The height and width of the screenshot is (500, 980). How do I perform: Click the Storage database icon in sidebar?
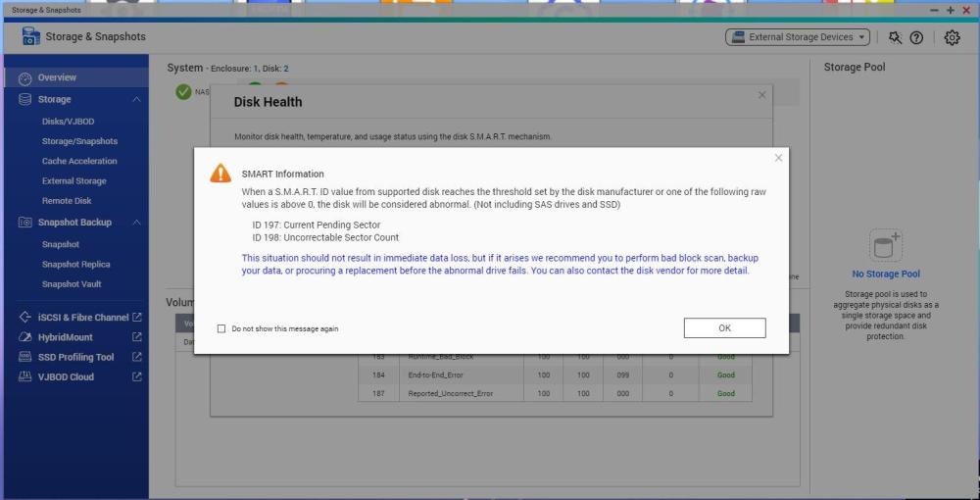click(x=25, y=99)
